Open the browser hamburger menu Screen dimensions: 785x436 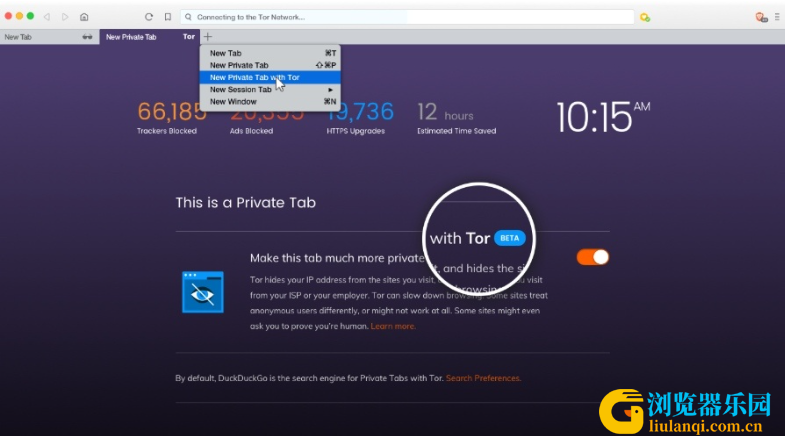777,17
